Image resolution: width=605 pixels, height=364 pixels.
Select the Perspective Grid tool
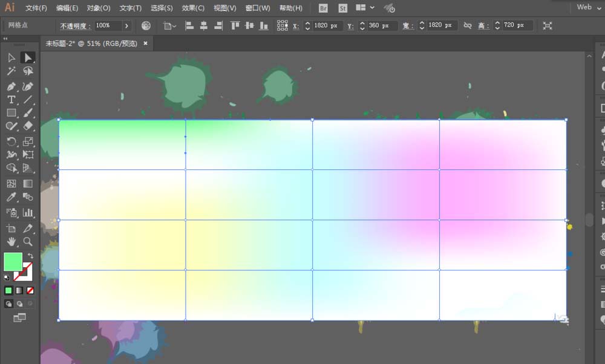coord(28,168)
